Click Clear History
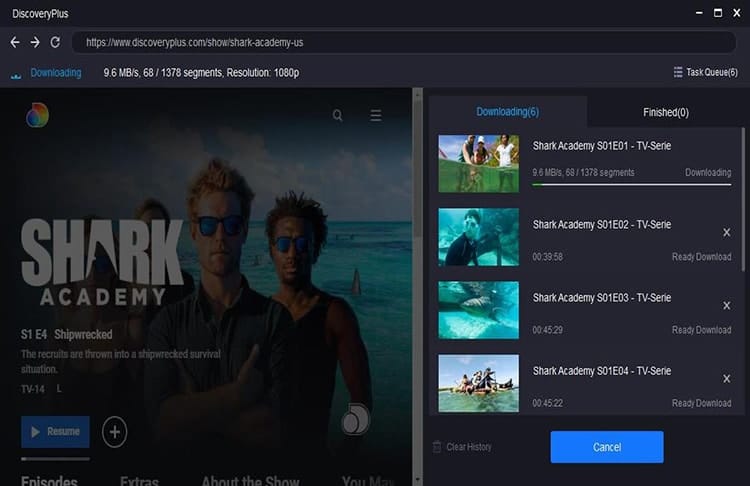Viewport: 750px width, 486px height. 463,447
